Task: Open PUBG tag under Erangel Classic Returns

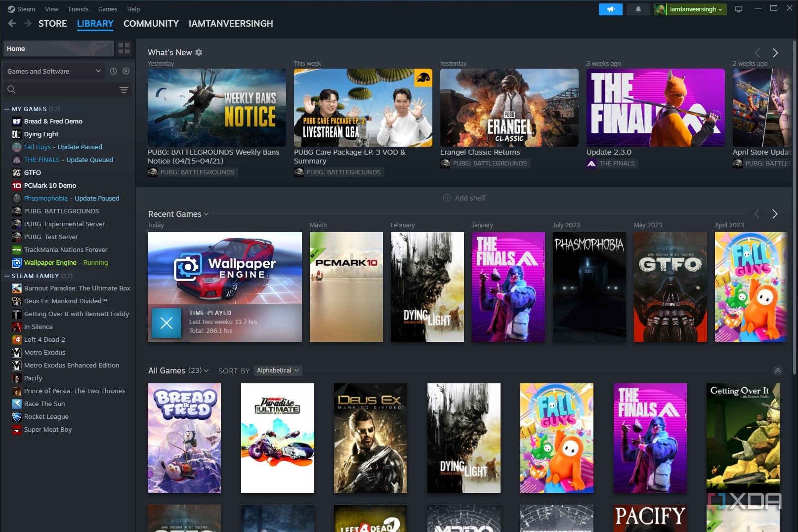Action: click(x=485, y=164)
